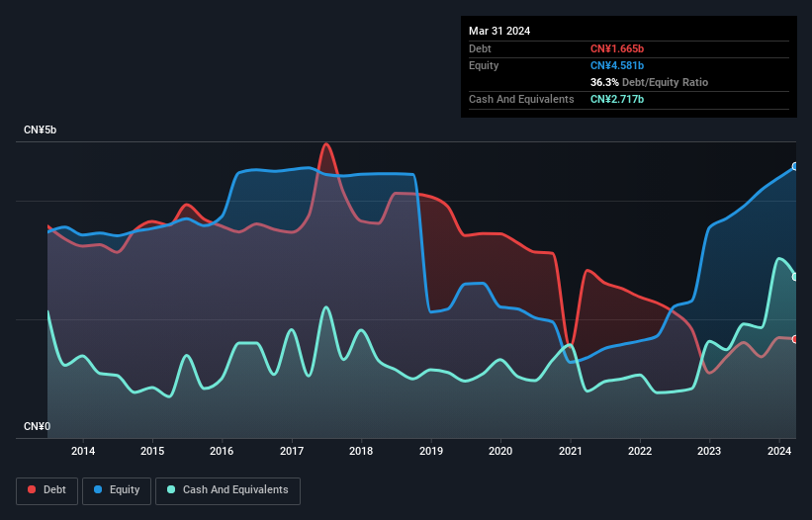
Task: Click the blue dot in Equity legend
Action: click(x=98, y=489)
